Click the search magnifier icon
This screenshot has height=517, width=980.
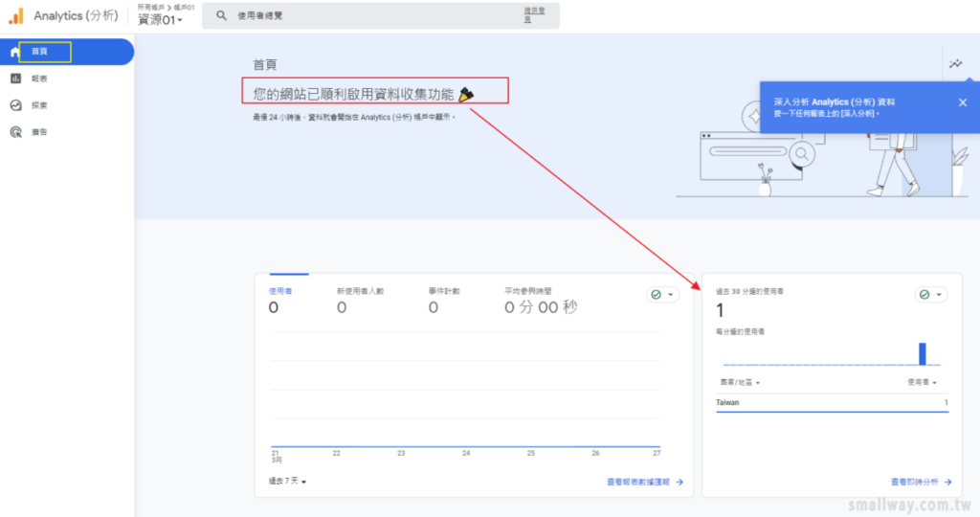point(221,15)
